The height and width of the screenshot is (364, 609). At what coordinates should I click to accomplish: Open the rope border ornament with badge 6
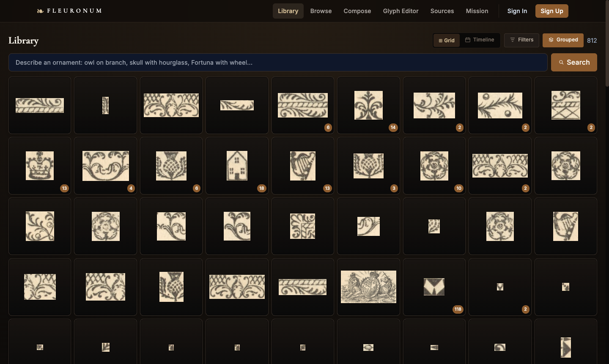coord(303,105)
